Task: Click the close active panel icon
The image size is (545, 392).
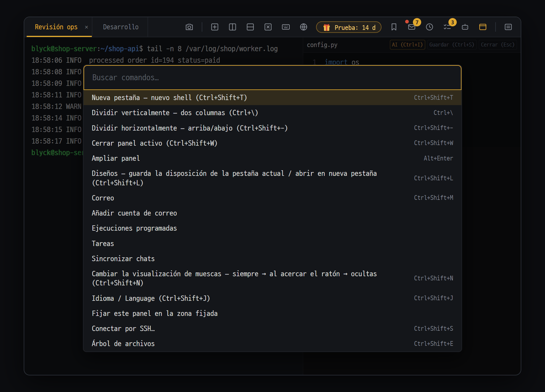Action: click(x=268, y=27)
